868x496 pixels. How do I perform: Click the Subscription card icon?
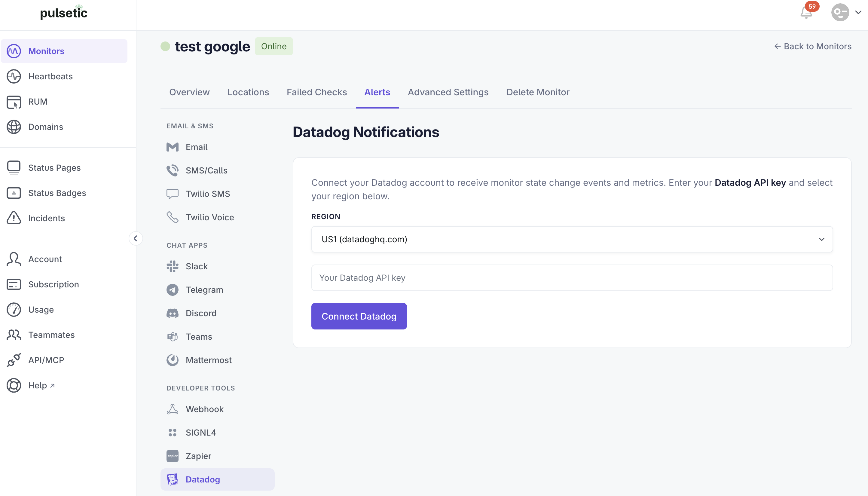click(x=14, y=284)
